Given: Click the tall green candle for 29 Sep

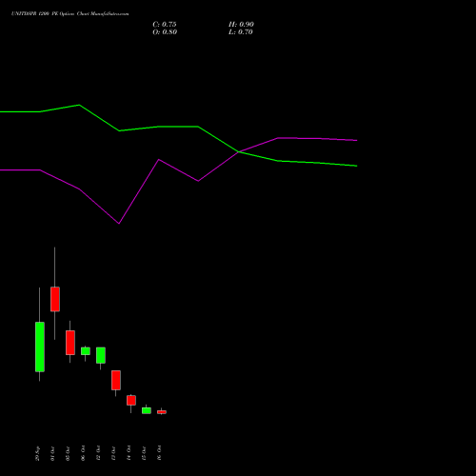Looking at the screenshot, I should click(40, 347).
